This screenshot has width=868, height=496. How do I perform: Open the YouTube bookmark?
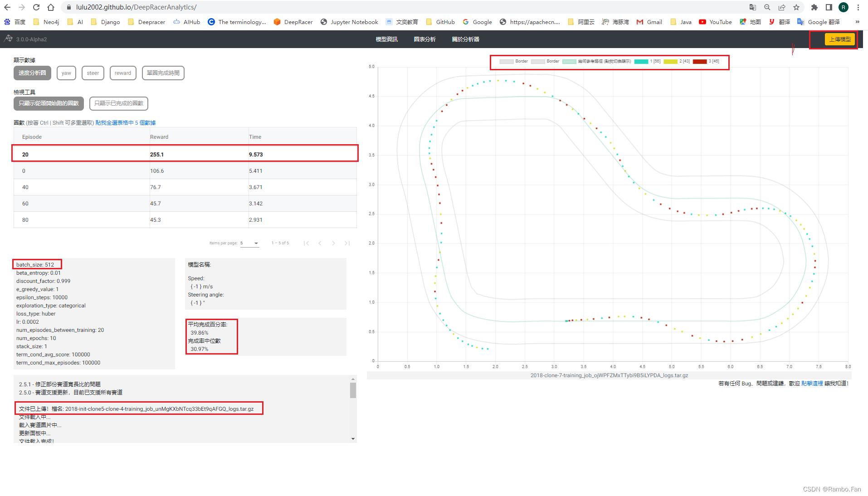[715, 22]
